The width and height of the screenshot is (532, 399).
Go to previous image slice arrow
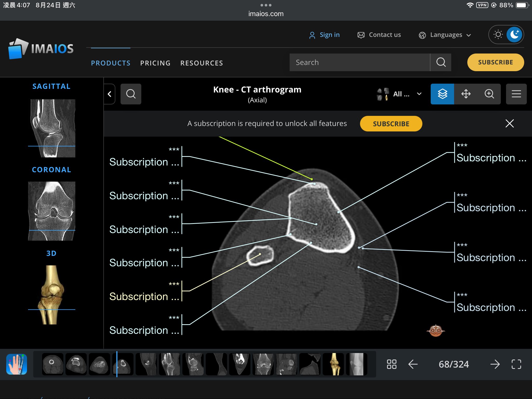tap(413, 364)
